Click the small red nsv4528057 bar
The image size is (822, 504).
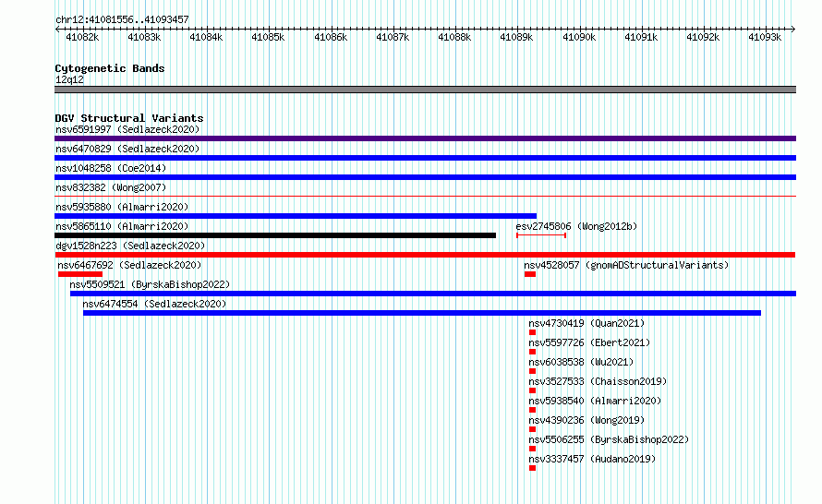[x=530, y=274]
